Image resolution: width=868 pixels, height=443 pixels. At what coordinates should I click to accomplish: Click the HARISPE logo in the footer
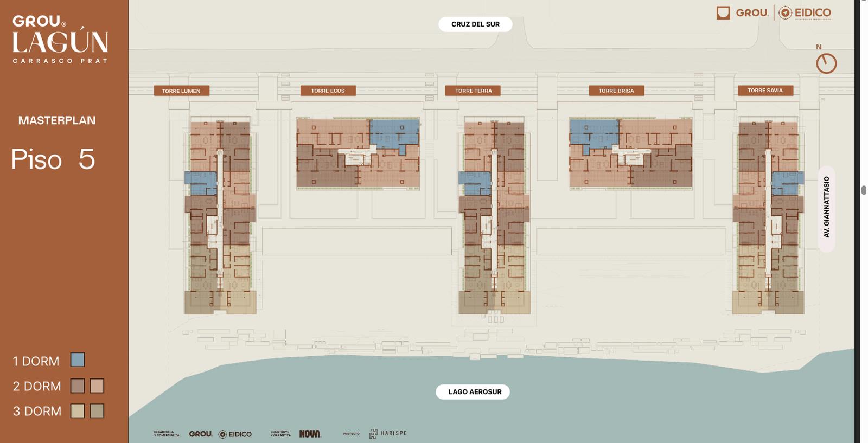[388, 433]
